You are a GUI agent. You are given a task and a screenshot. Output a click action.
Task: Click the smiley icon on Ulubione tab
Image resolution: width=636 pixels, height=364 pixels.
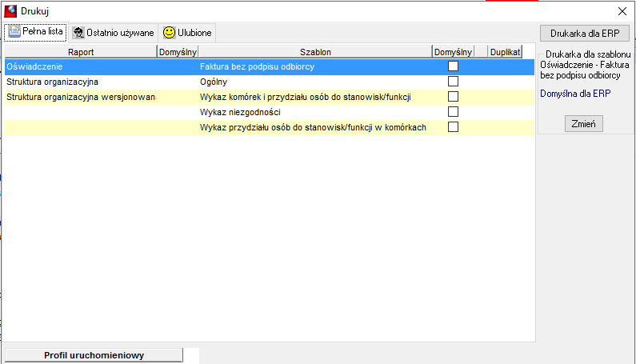point(169,33)
